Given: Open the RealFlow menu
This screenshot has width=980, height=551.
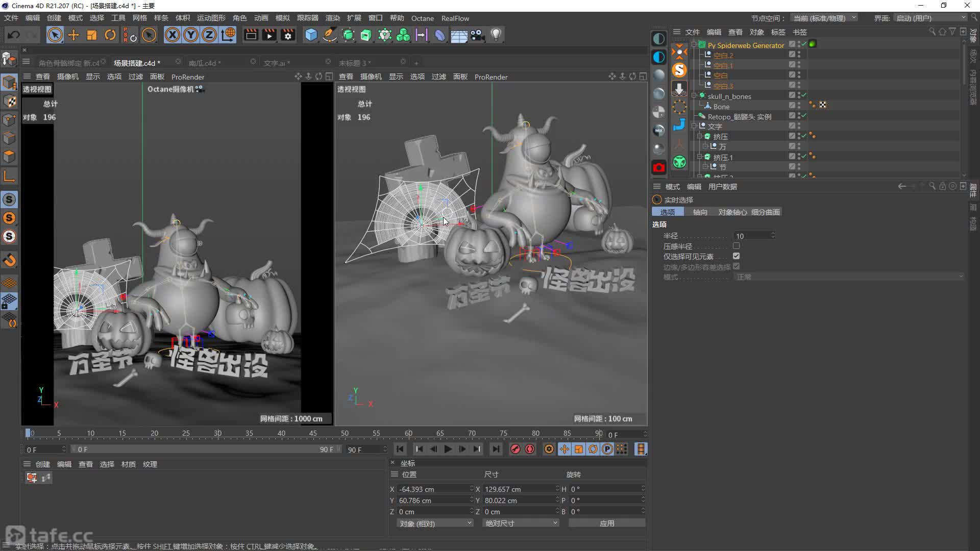Looking at the screenshot, I should coord(455,18).
